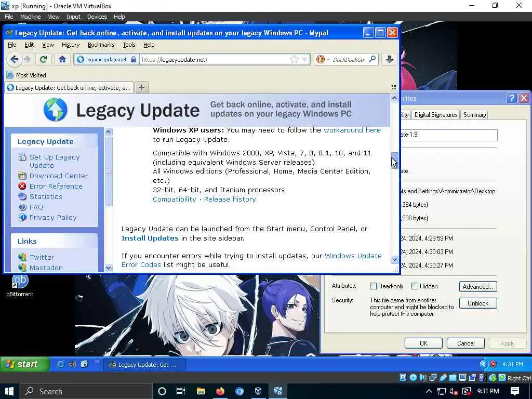Click the XP start button
Screen dimensions: 532x399
click(24, 364)
